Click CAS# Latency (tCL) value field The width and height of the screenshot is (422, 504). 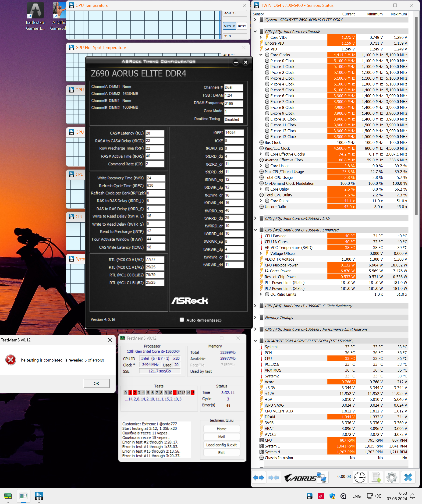coord(155,133)
